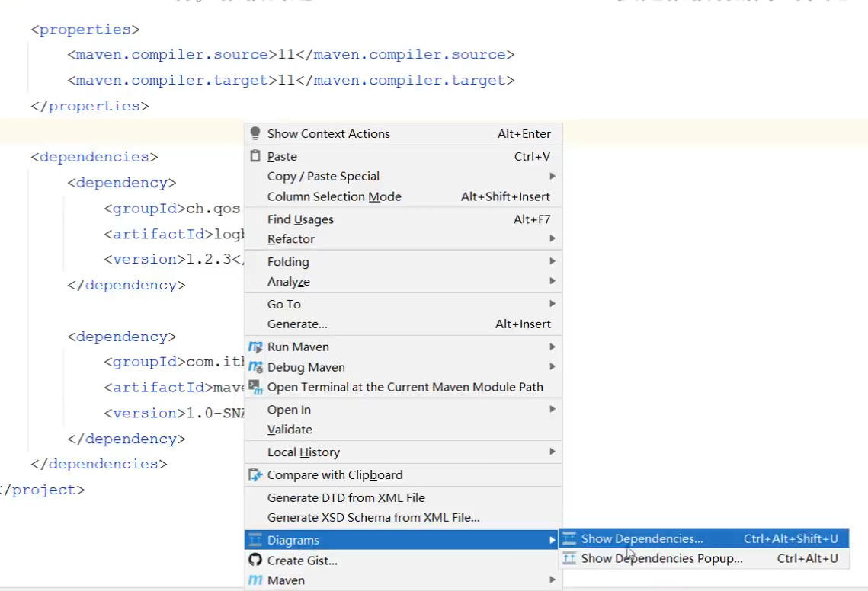Click the closing </dependencies> tag
Viewport: 868px width, 591px height.
(99, 464)
